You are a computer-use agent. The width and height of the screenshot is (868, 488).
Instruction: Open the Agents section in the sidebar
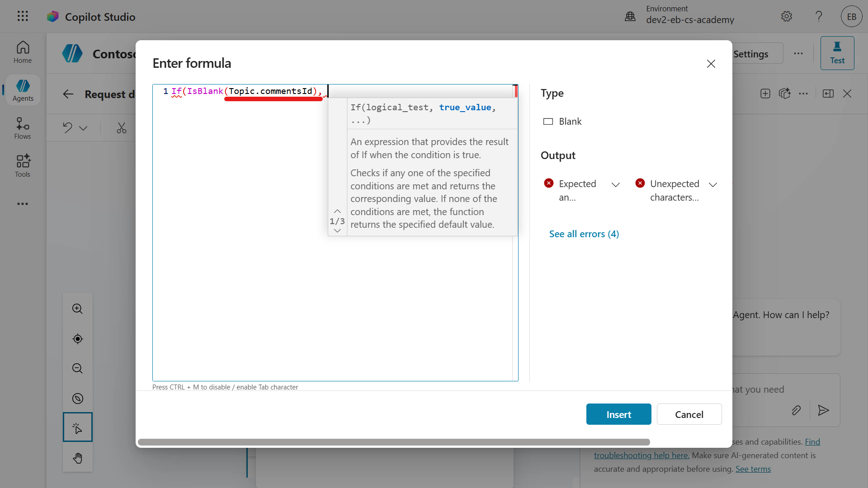[23, 89]
